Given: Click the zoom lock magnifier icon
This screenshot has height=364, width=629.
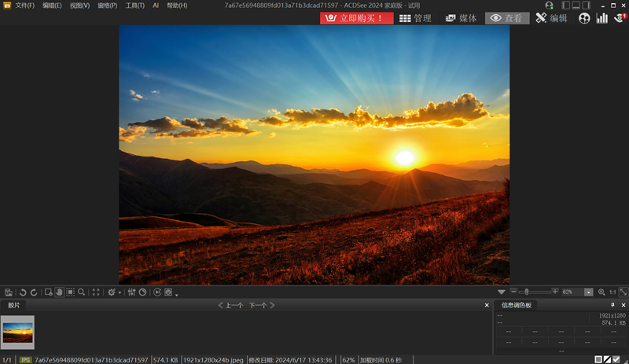Looking at the screenshot, I should tap(601, 292).
